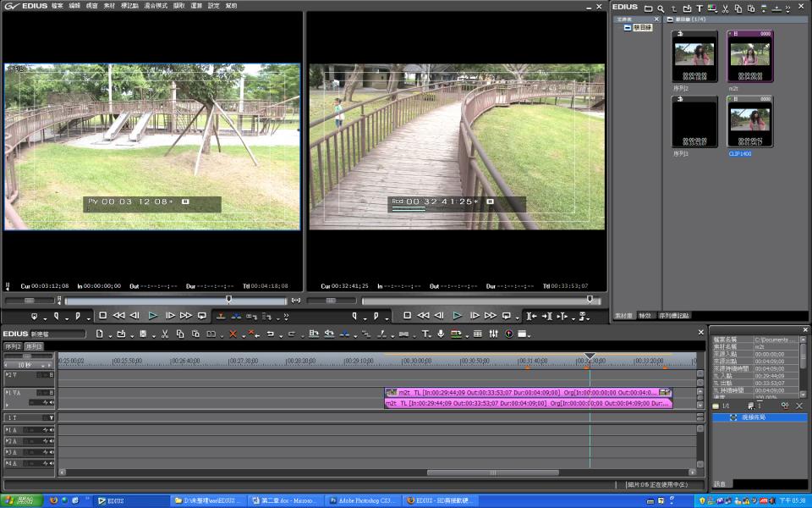Viewport: 812px width, 508px height.
Task: Click the Search magnifier icon in bin panel
Action: pos(661,8)
